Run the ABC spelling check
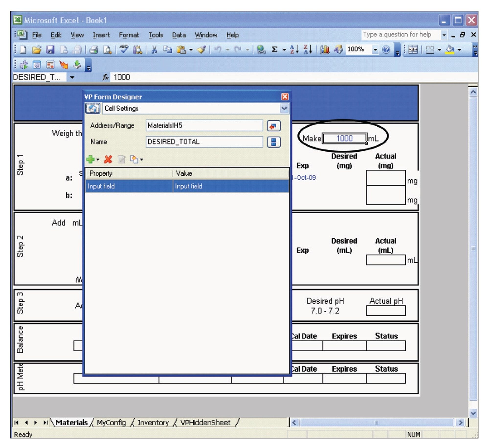 tap(124, 49)
